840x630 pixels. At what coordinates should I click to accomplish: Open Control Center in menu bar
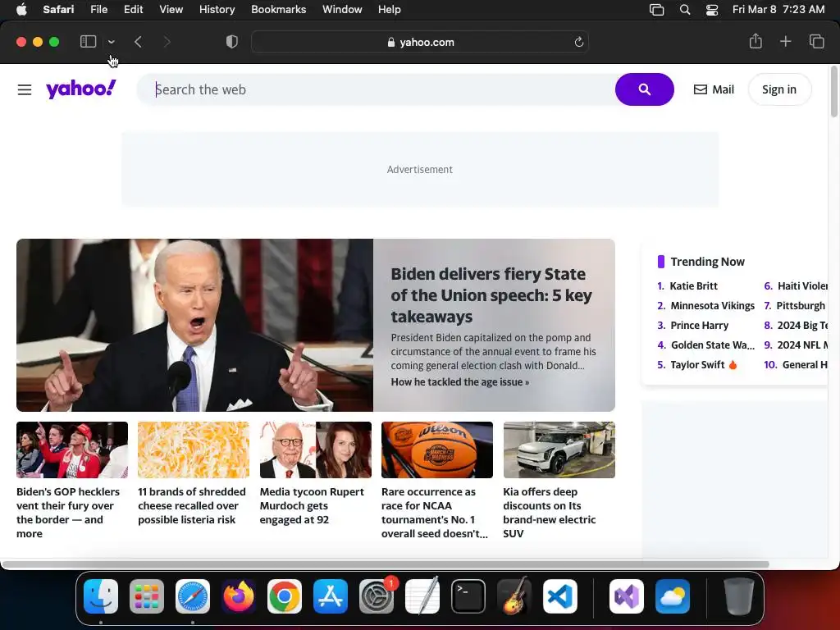click(x=712, y=10)
